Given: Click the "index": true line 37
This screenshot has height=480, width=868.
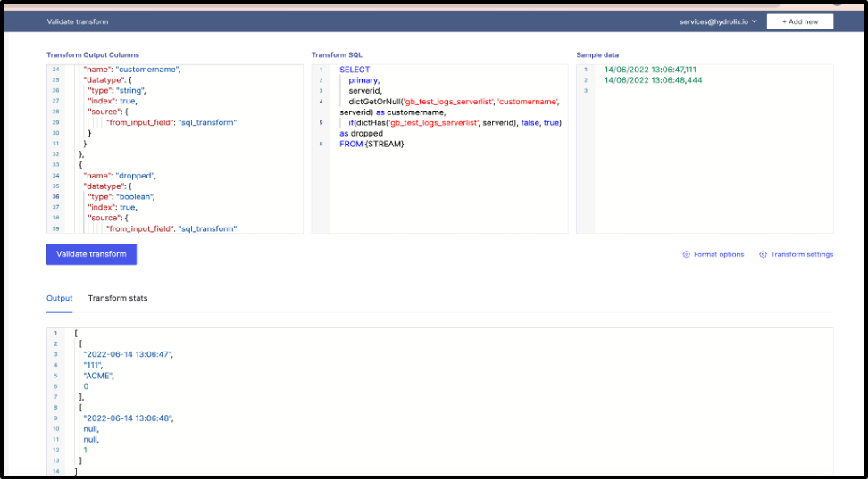Looking at the screenshot, I should [x=113, y=207].
